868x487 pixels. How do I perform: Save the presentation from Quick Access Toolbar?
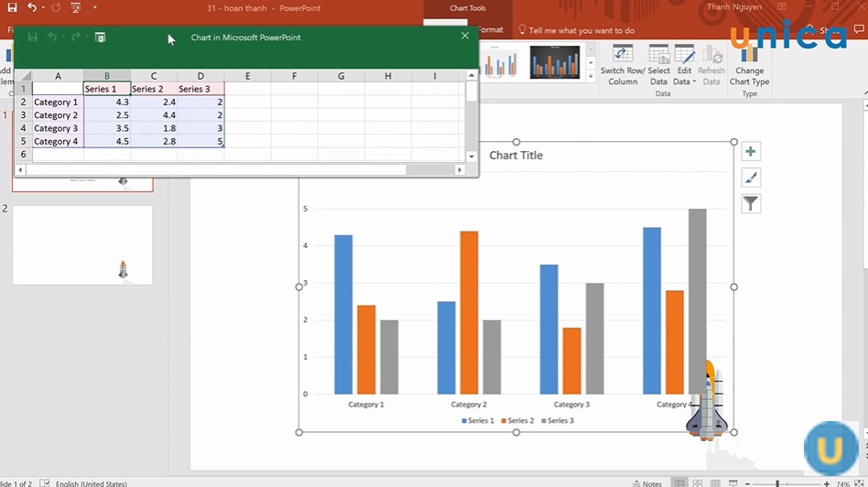[x=12, y=8]
